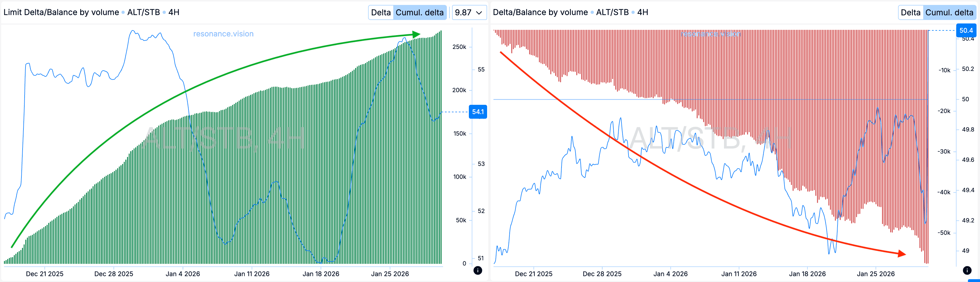The height and width of the screenshot is (282, 980).
Task: Click the Limit Delta/Balance by volume title
Action: point(61,12)
